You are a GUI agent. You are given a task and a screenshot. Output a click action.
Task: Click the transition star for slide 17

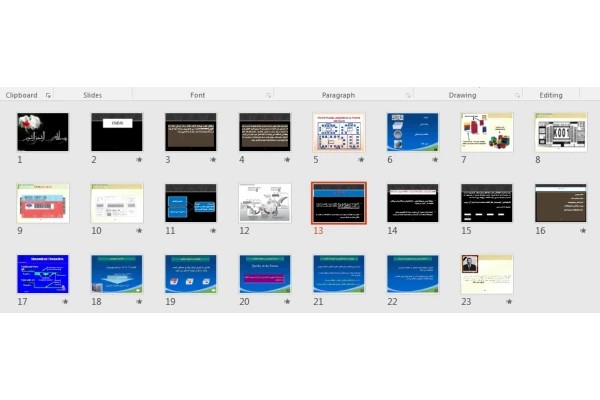click(x=65, y=302)
